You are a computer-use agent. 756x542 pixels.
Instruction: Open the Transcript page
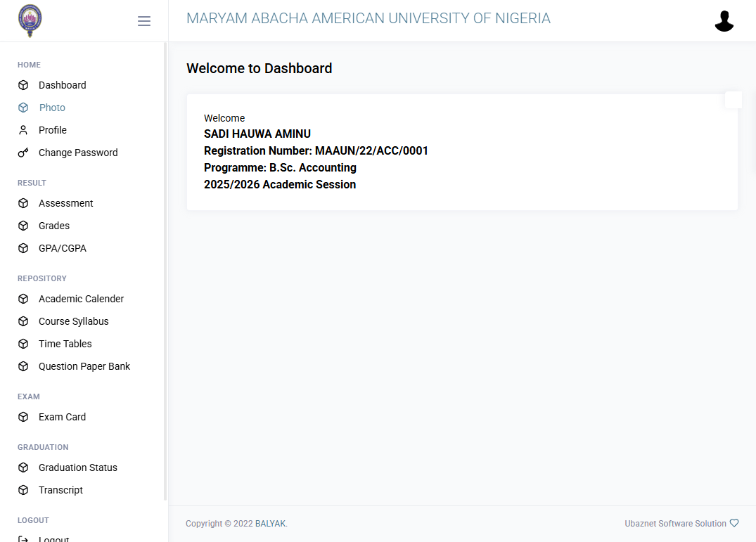(x=60, y=491)
